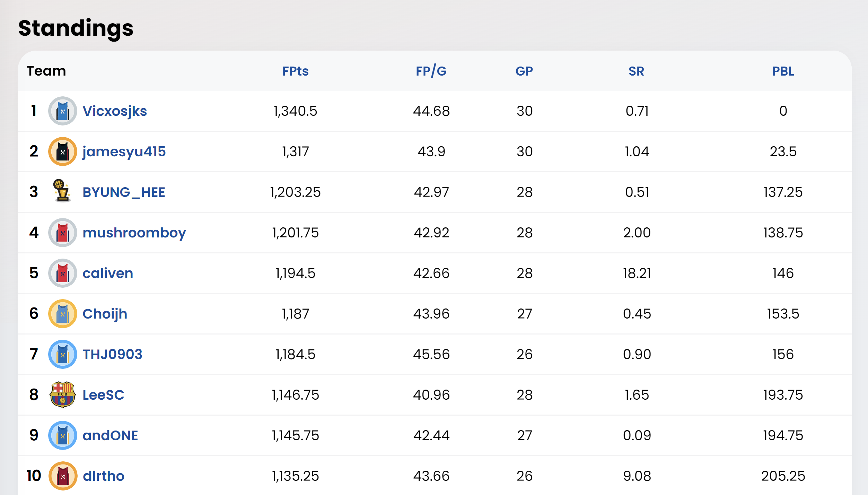The image size is (868, 495).
Task: Click BYUNG_HEE trophy avatar icon
Action: point(62,191)
